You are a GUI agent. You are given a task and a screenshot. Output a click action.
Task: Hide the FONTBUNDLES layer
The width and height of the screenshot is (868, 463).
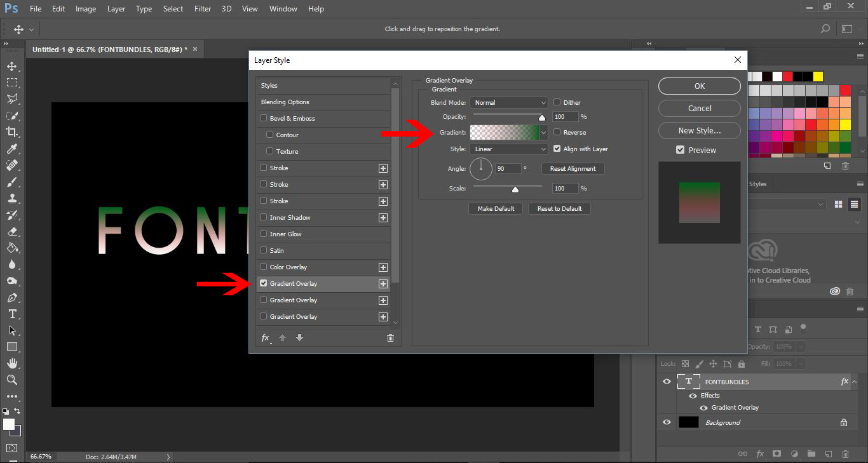667,382
